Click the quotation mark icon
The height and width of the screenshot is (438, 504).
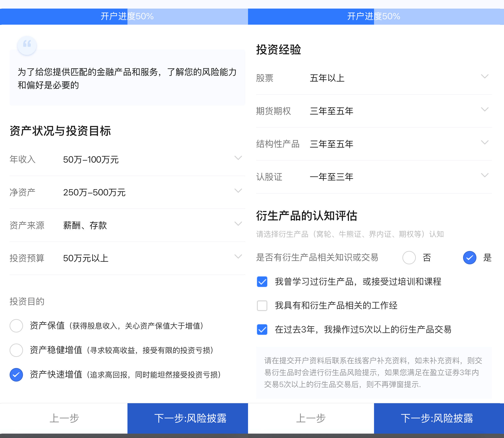(x=27, y=45)
